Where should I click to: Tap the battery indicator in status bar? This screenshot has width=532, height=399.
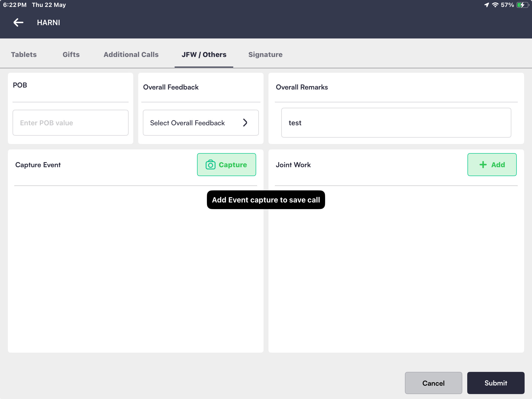pos(523,5)
